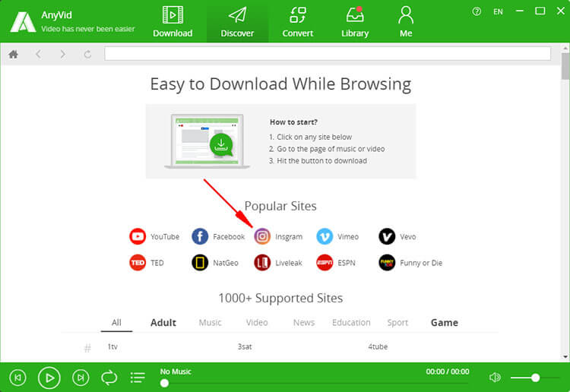
Task: Adjust the volume slider
Action: point(534,378)
